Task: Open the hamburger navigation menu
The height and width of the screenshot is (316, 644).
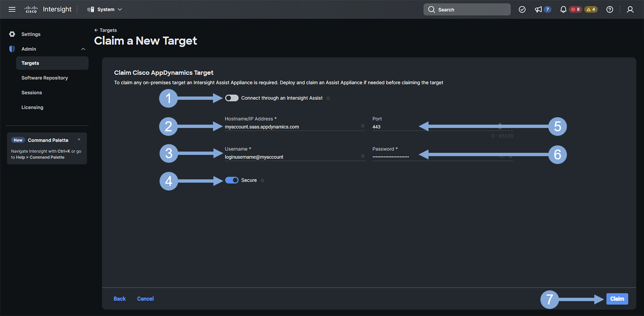Action: [x=12, y=9]
